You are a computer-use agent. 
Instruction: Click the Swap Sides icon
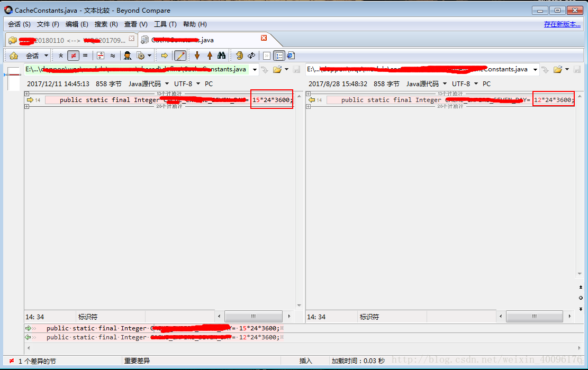251,56
